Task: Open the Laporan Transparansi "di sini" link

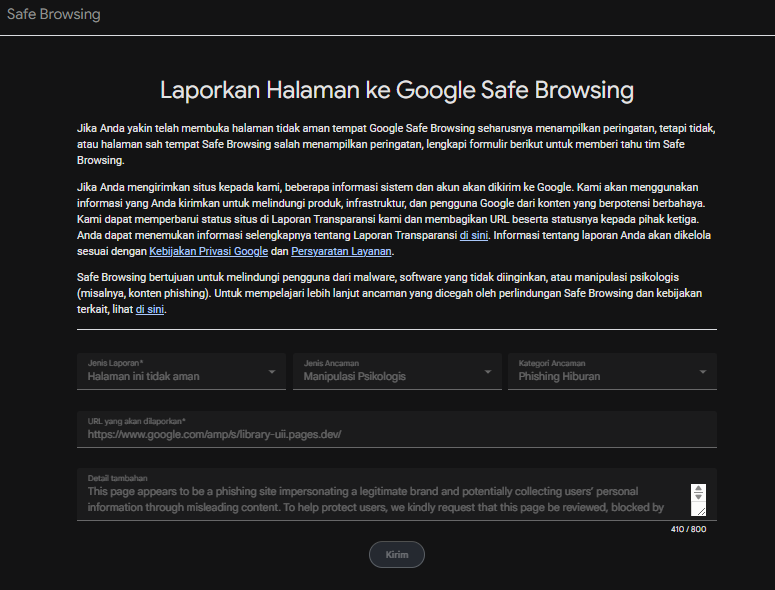Action: pyautogui.click(x=474, y=235)
